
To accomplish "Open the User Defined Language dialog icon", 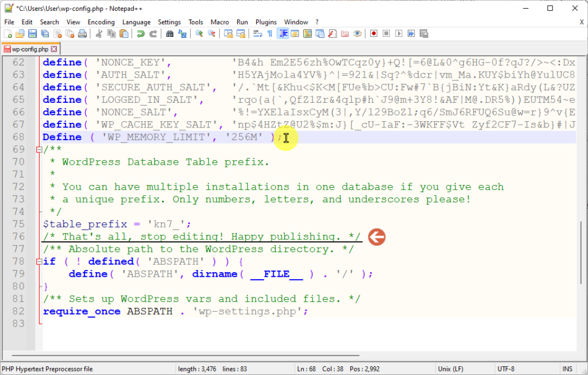I will point(295,34).
